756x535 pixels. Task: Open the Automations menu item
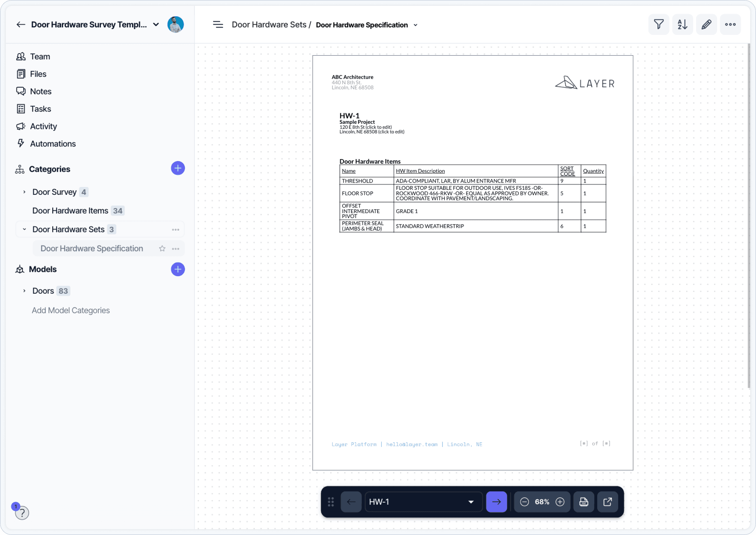(53, 144)
